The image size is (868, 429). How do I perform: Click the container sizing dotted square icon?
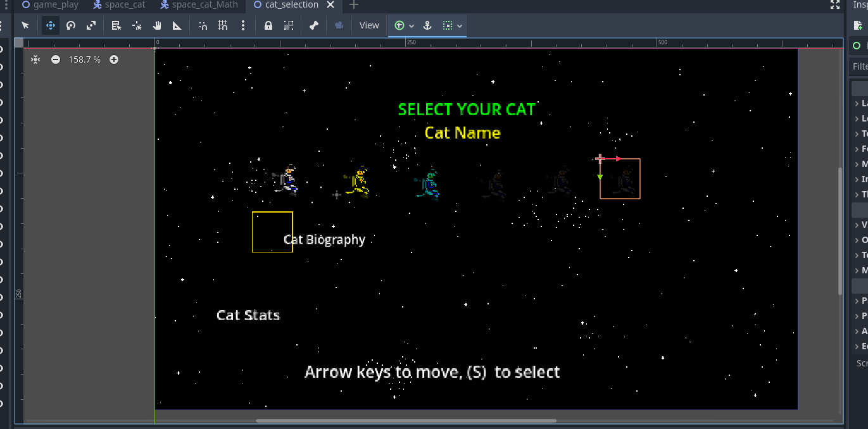448,25
